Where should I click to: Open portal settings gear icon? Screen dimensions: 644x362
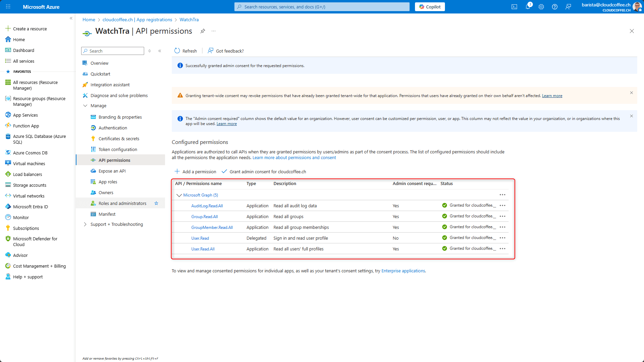tap(541, 7)
